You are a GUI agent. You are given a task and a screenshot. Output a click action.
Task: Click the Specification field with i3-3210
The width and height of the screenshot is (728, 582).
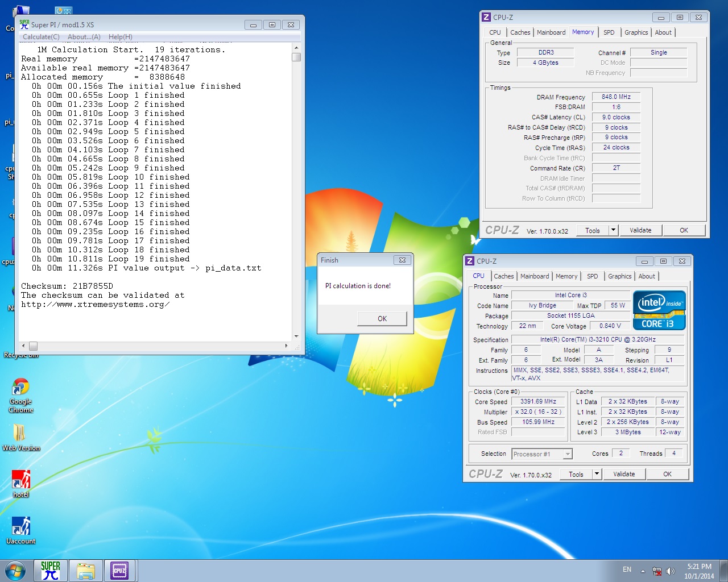tap(597, 339)
